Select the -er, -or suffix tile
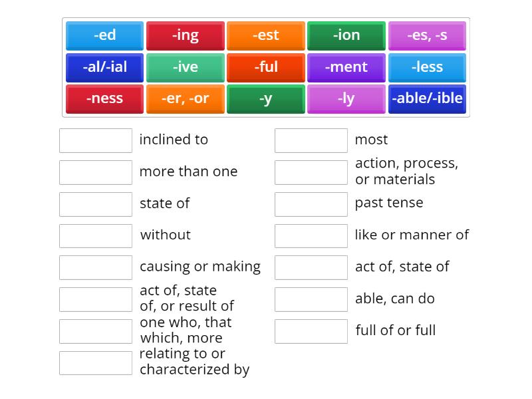 click(186, 98)
